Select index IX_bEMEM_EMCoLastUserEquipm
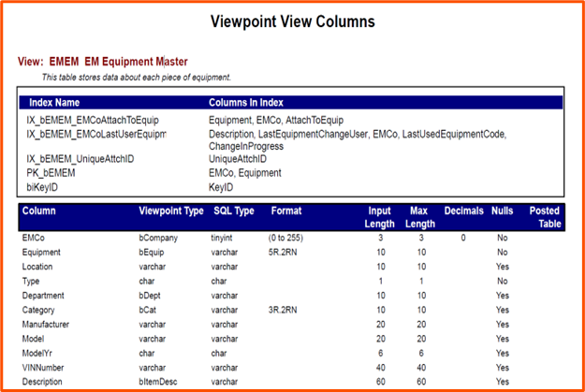585x392 pixels. coord(96,134)
